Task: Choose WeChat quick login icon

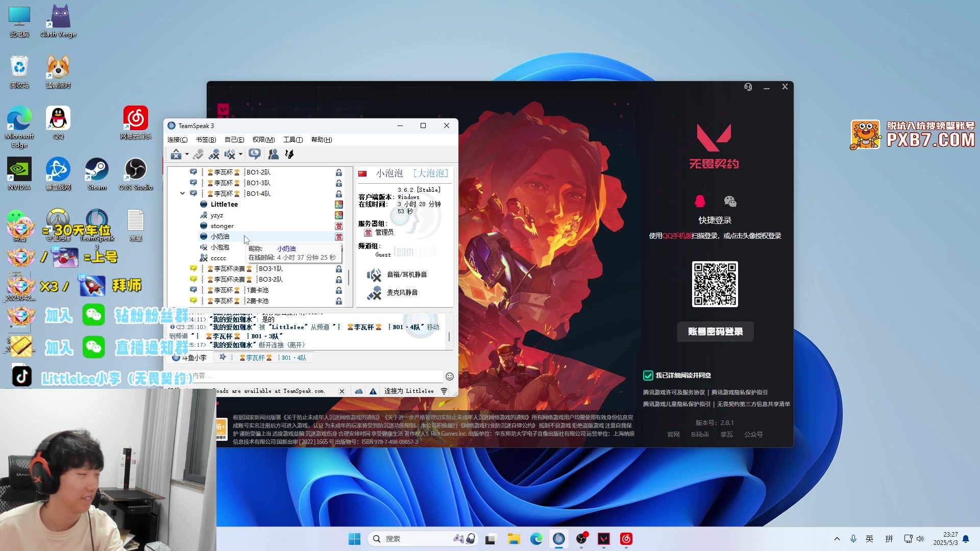Action: pos(730,201)
